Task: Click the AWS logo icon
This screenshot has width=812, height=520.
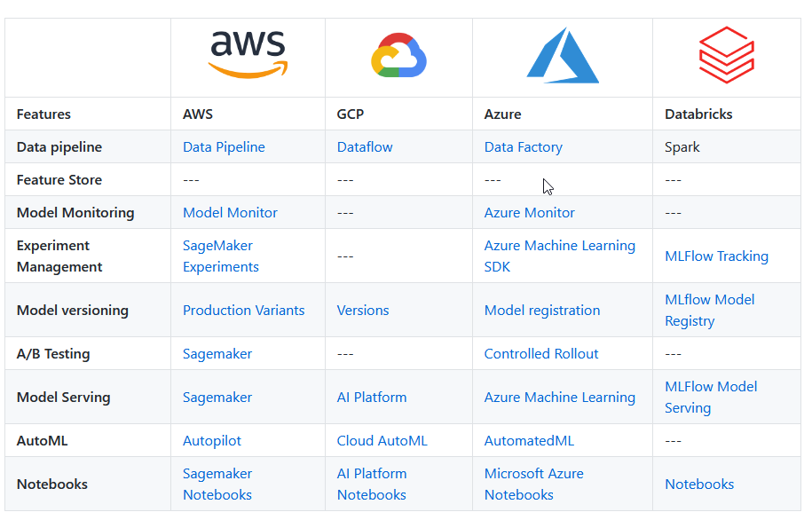Action: pos(248,54)
